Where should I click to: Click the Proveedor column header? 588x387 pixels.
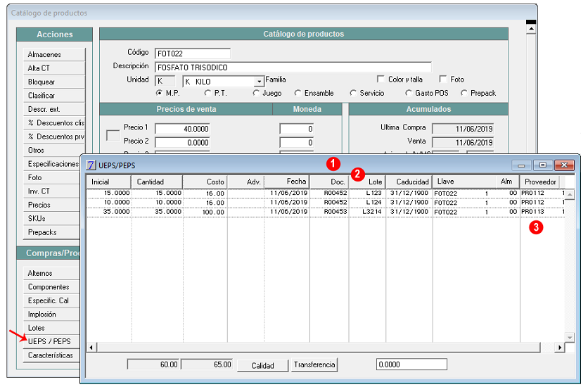540,182
